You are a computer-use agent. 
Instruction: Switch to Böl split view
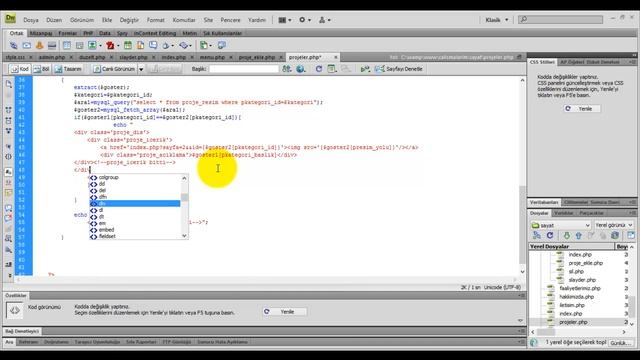click(42, 69)
